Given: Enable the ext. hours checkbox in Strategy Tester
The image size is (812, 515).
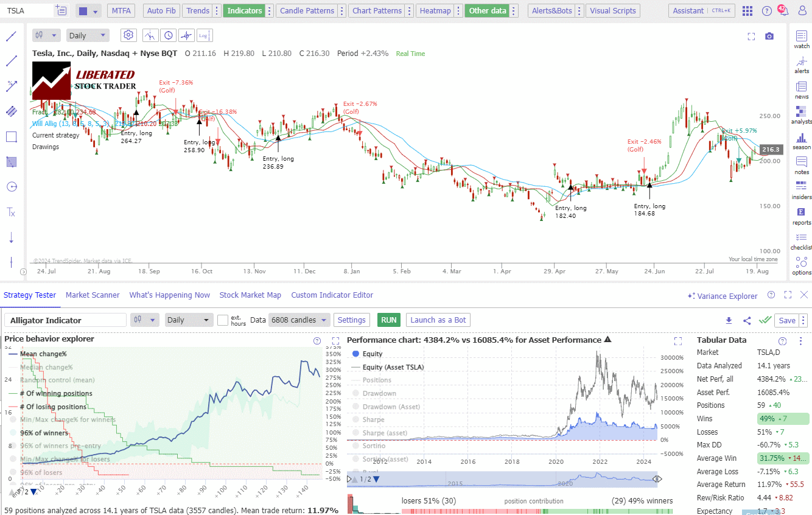Looking at the screenshot, I should (223, 320).
